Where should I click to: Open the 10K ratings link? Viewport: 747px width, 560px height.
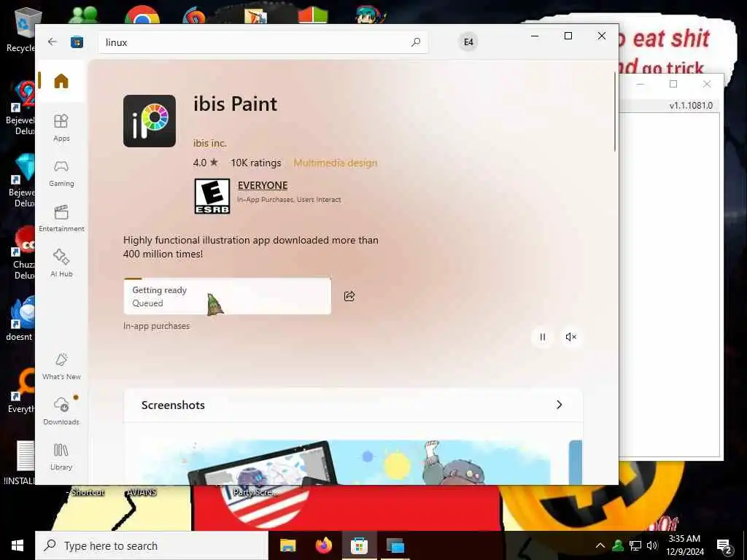point(256,163)
